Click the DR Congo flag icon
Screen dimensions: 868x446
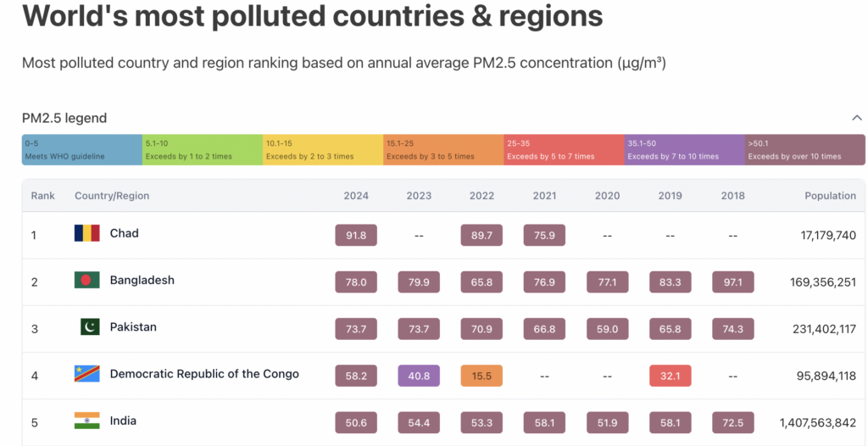pos(87,374)
